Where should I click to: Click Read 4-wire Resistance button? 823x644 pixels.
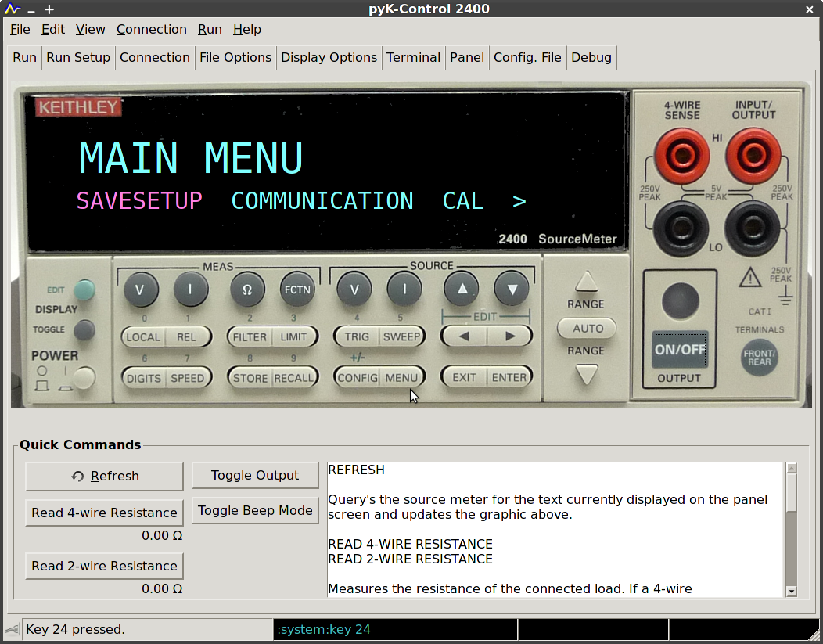pyautogui.click(x=105, y=513)
